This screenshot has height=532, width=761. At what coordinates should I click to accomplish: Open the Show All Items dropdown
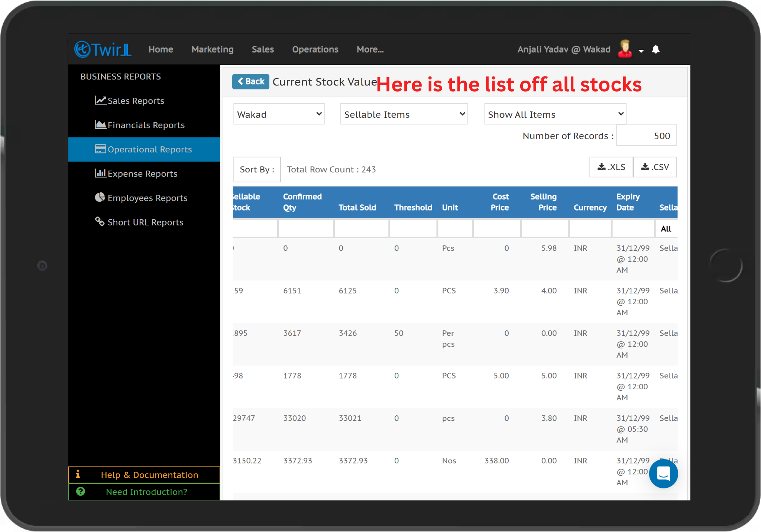tap(555, 114)
